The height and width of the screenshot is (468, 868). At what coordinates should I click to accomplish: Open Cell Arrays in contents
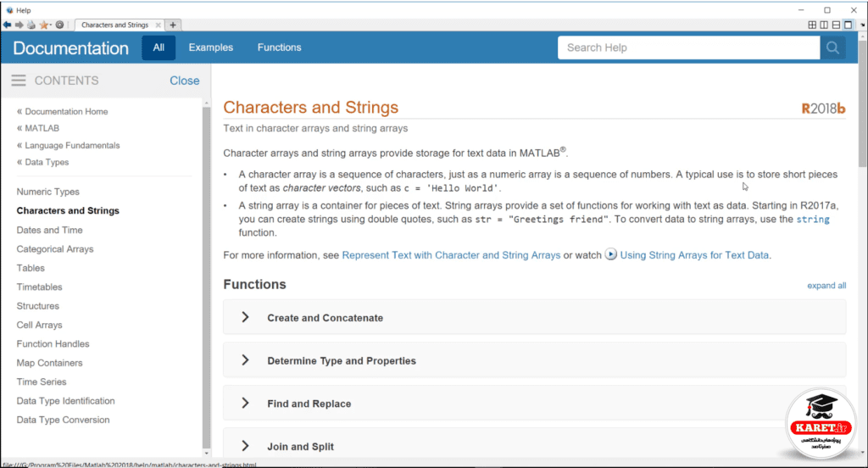(39, 325)
